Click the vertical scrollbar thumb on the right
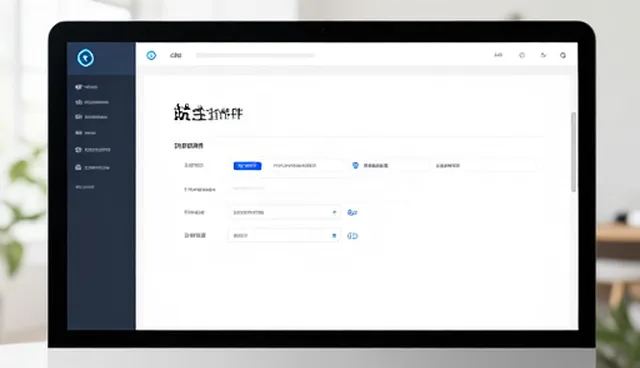640x368 pixels. point(573,152)
